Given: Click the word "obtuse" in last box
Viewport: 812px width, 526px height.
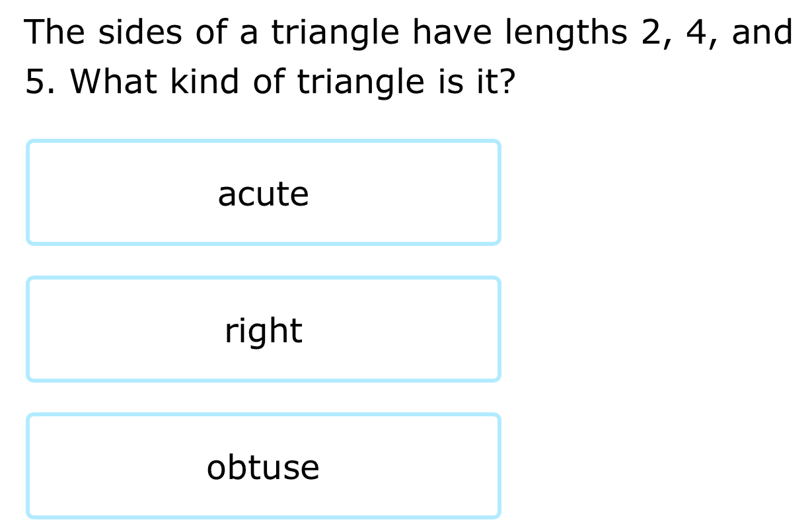Looking at the screenshot, I should click(264, 468).
